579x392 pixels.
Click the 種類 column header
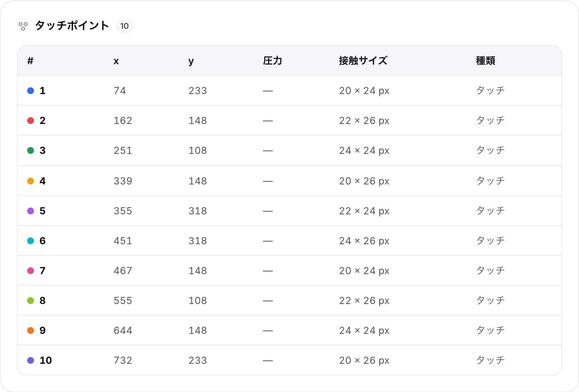(x=485, y=61)
